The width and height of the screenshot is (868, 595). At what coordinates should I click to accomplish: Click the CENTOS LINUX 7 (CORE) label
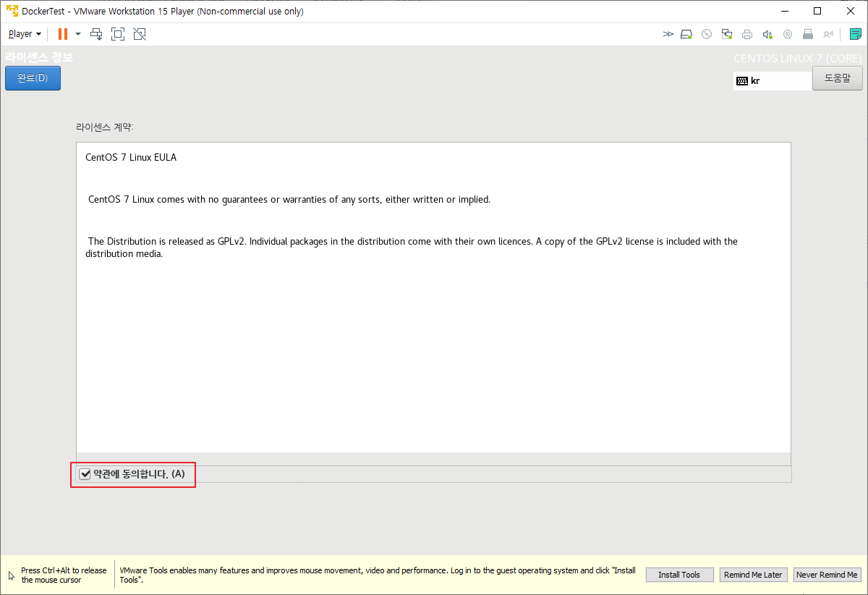(x=798, y=58)
